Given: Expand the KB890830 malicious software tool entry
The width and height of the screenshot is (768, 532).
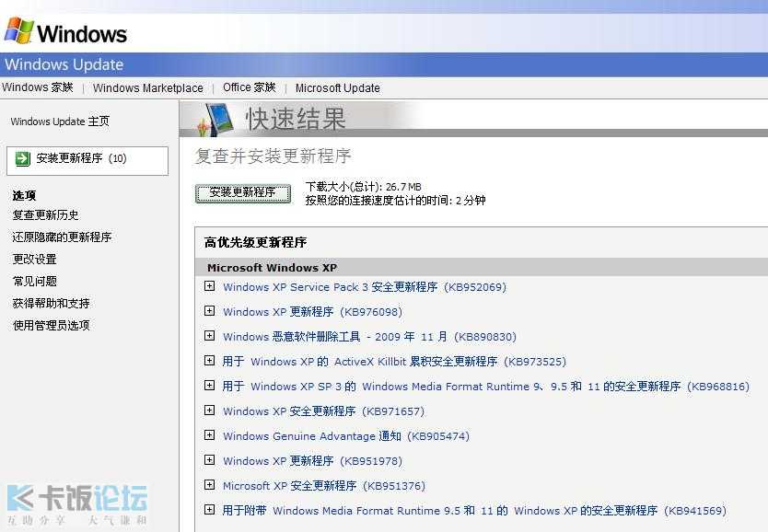Looking at the screenshot, I should pyautogui.click(x=210, y=336).
